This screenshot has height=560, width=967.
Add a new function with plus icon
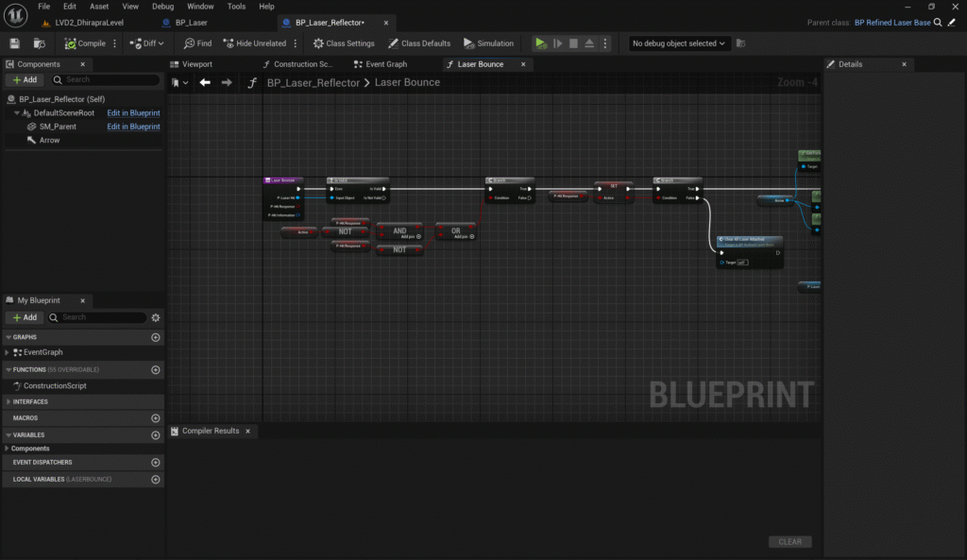click(156, 370)
